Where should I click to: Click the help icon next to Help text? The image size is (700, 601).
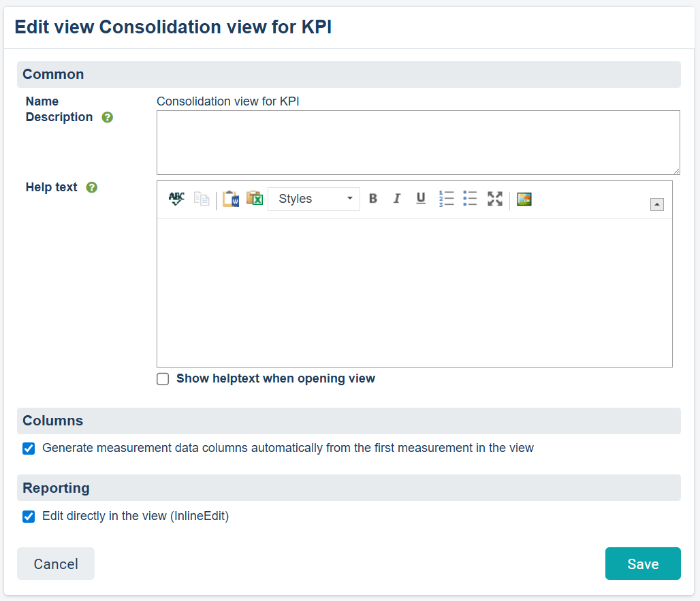(92, 187)
